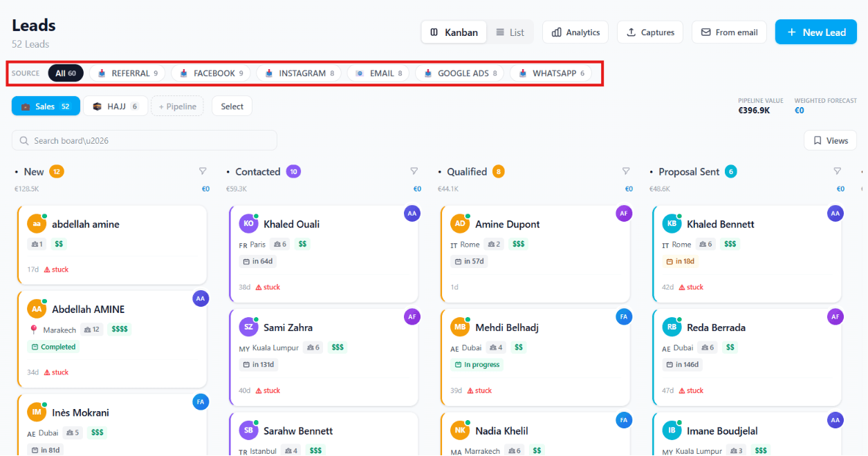Open the Khaled Bennett lead card
Screen dimensions: 868x456
(747, 254)
